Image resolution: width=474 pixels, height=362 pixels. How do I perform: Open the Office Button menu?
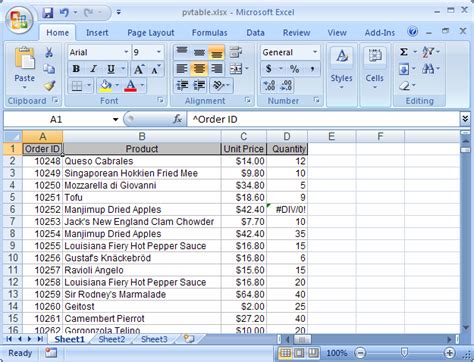19,20
